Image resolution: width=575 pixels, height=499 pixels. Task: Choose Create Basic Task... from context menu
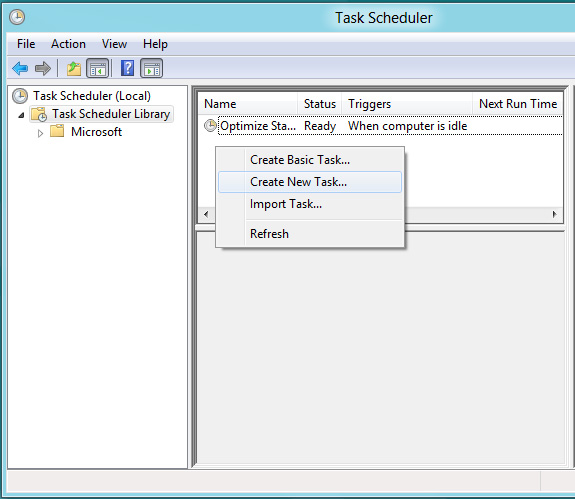(x=310, y=160)
